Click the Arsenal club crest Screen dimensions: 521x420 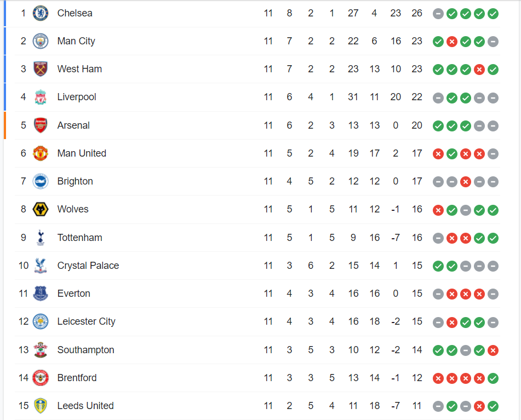coord(41,125)
